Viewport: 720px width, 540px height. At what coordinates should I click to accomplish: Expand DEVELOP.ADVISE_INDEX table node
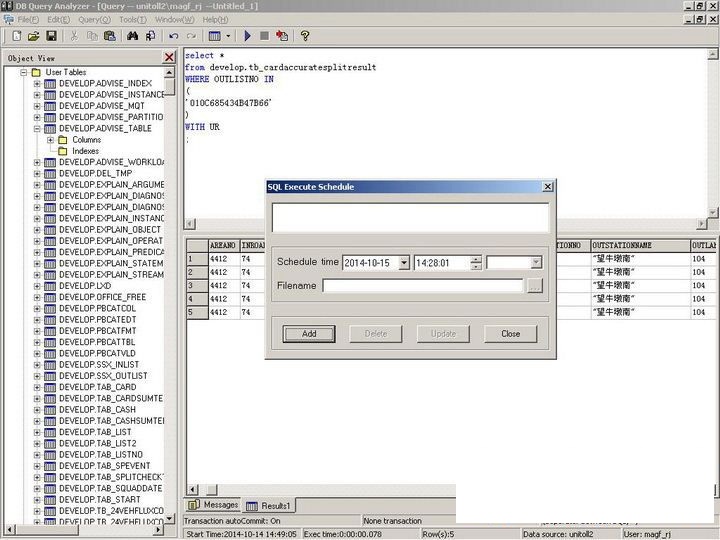(37, 84)
